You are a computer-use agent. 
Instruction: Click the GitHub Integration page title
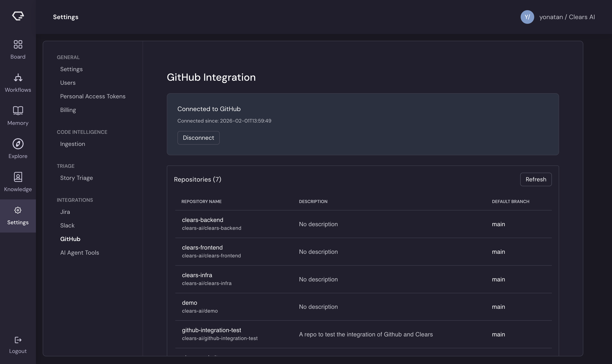coord(211,77)
